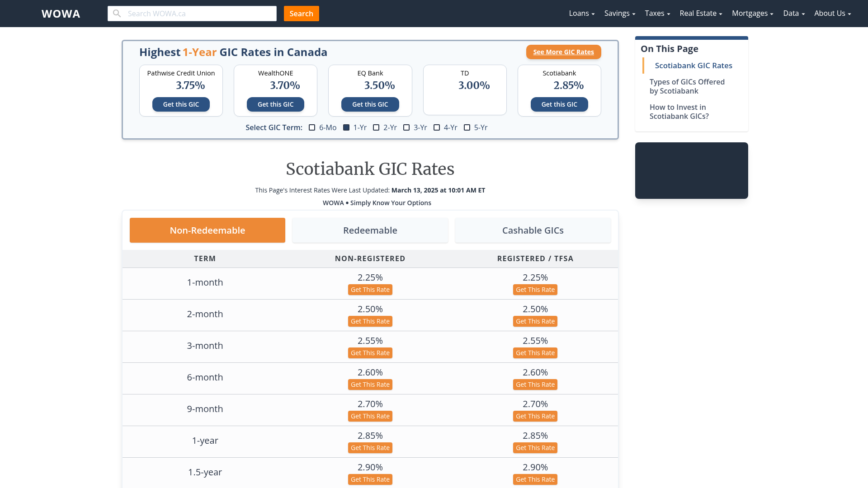Select the TD 3.00% card
Image resolution: width=868 pixels, height=488 pixels.
click(x=465, y=90)
